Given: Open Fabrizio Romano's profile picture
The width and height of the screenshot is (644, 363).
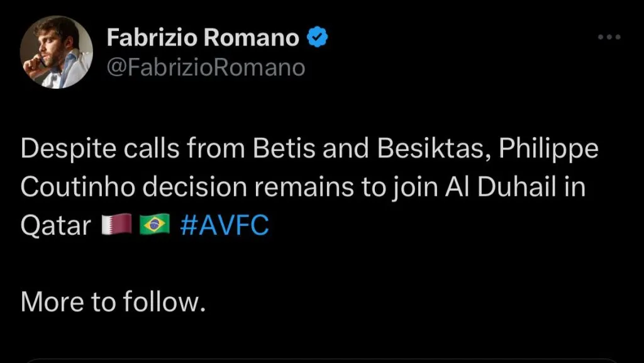Looking at the screenshot, I should 57,53.
